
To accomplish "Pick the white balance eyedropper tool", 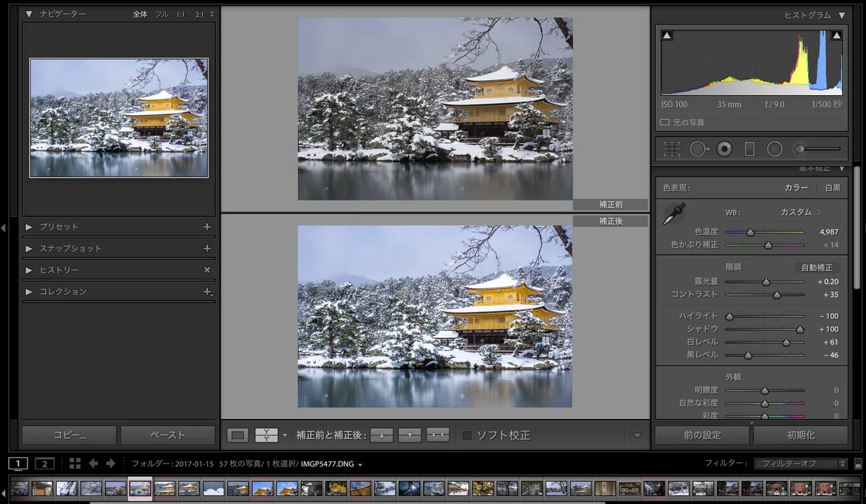I will [x=674, y=214].
